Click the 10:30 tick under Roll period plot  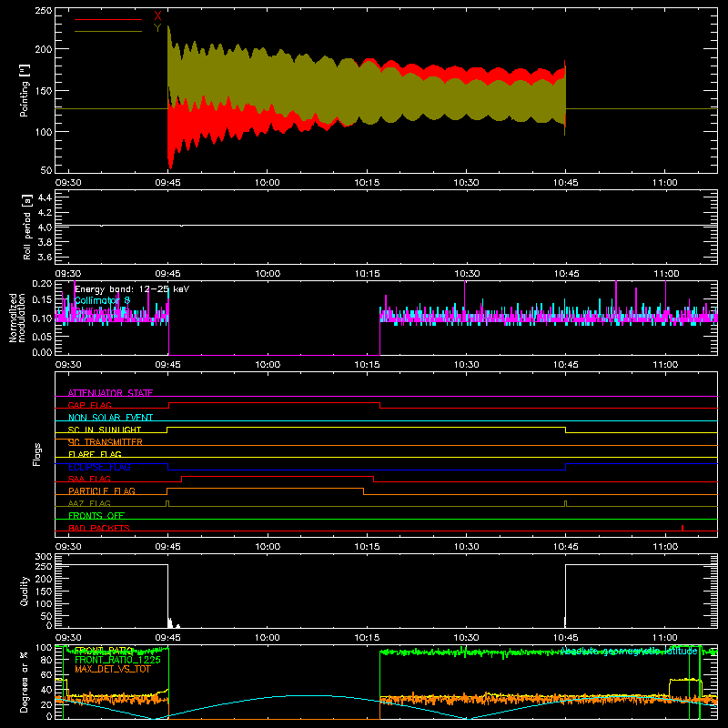pos(467,274)
